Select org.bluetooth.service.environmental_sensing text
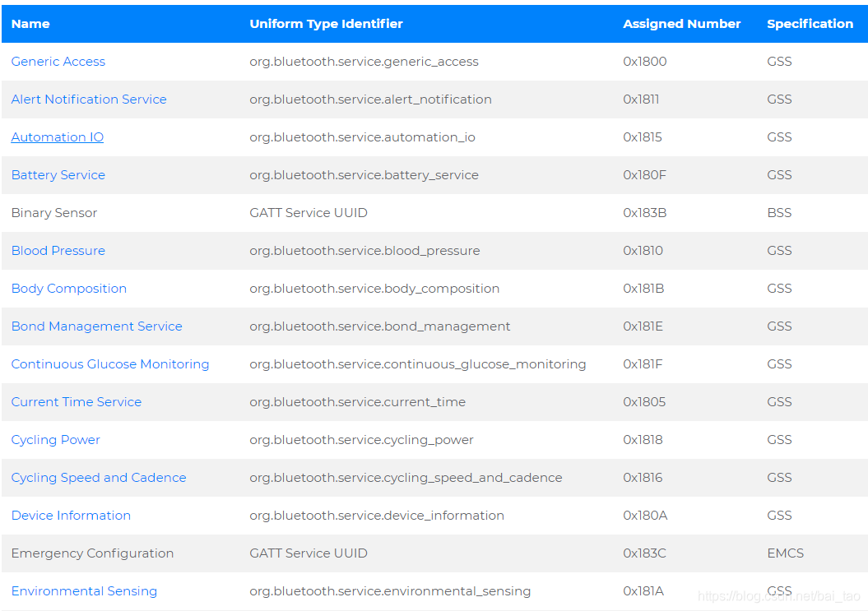868x611 pixels. pos(390,591)
